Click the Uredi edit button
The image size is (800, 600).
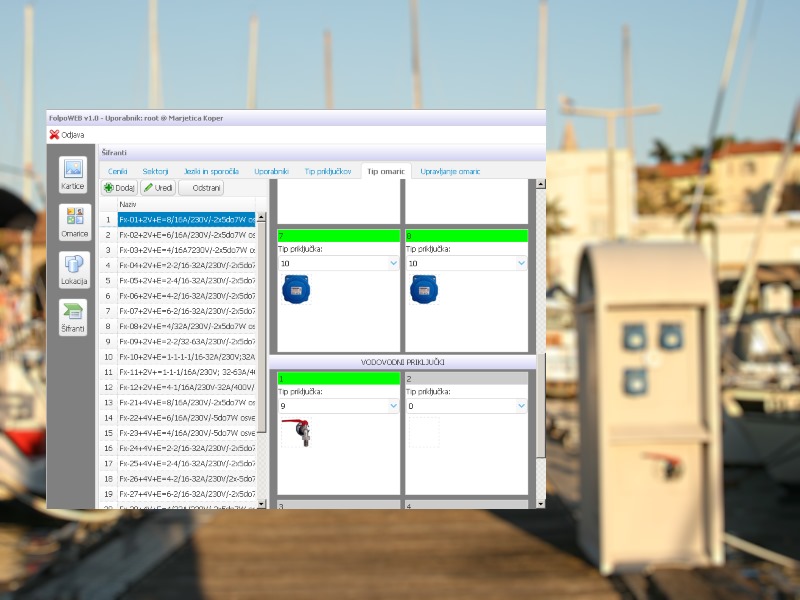pyautogui.click(x=158, y=187)
